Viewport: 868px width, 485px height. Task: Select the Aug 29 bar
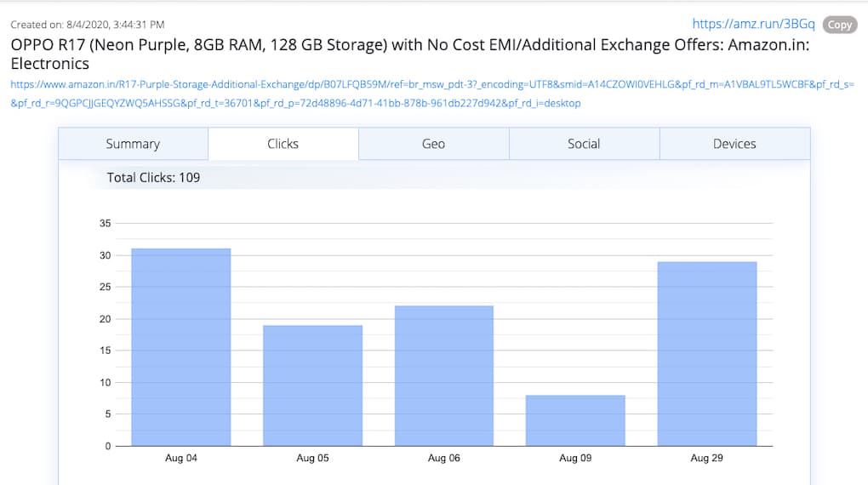pos(706,354)
